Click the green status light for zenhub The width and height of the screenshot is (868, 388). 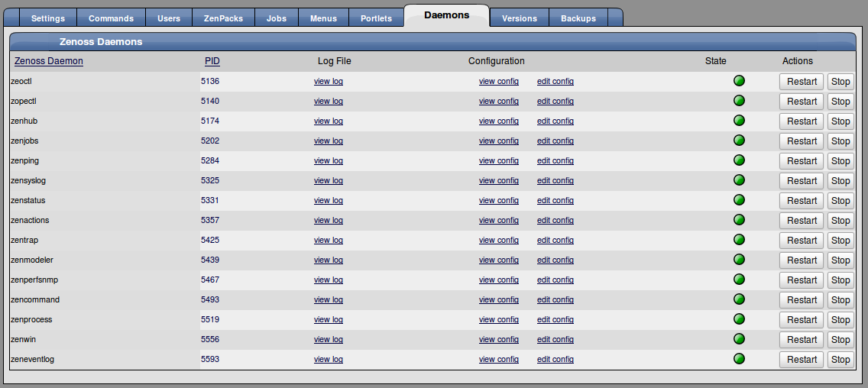tap(739, 121)
